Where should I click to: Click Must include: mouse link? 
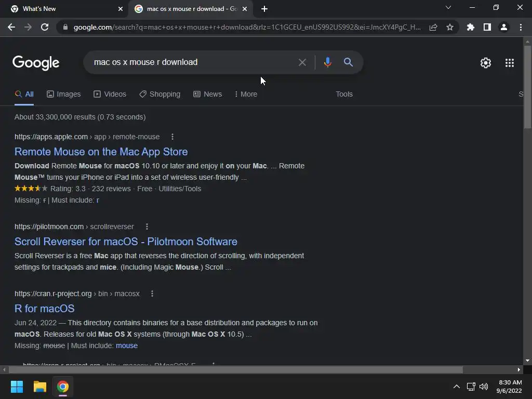coord(127,345)
